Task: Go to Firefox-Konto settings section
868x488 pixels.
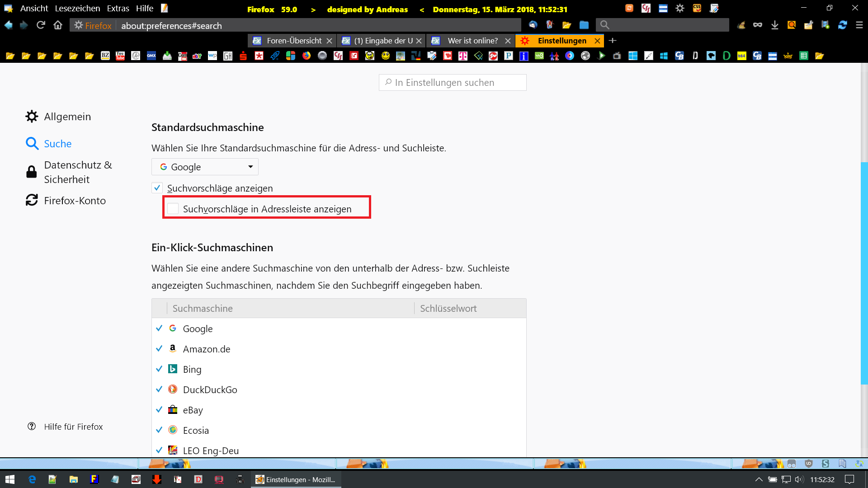Action: [x=75, y=201]
